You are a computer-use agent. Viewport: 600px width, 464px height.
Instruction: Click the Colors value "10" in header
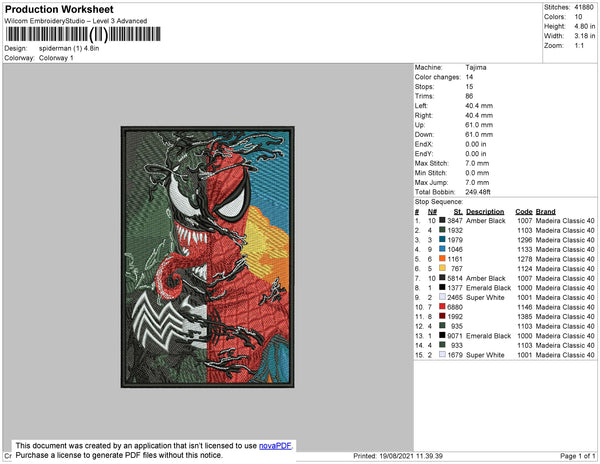(x=578, y=17)
